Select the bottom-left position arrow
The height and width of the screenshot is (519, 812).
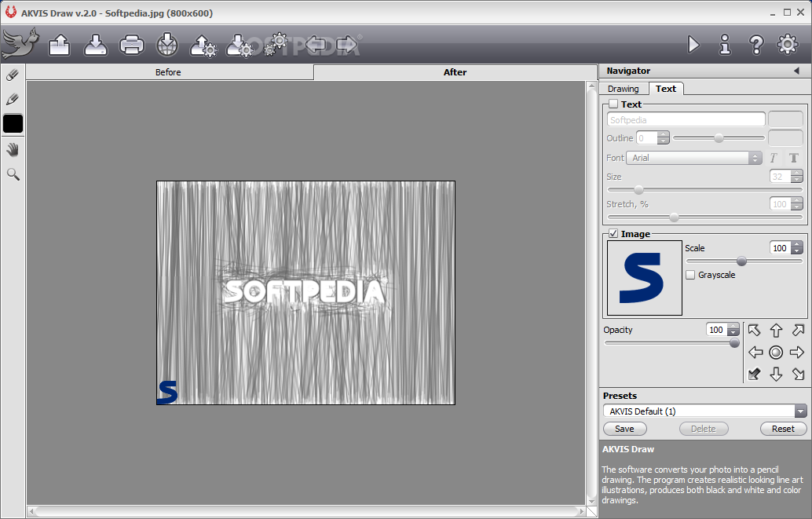point(754,374)
